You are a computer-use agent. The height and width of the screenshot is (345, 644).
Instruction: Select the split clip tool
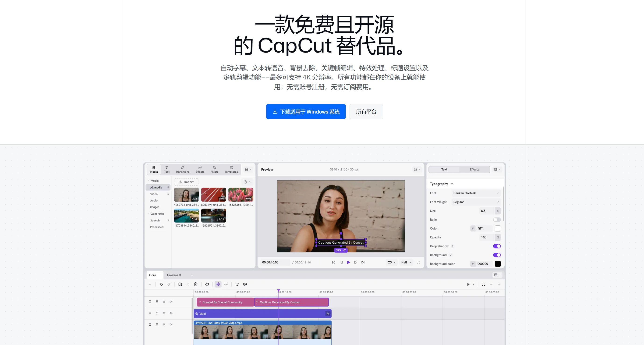pos(180,284)
